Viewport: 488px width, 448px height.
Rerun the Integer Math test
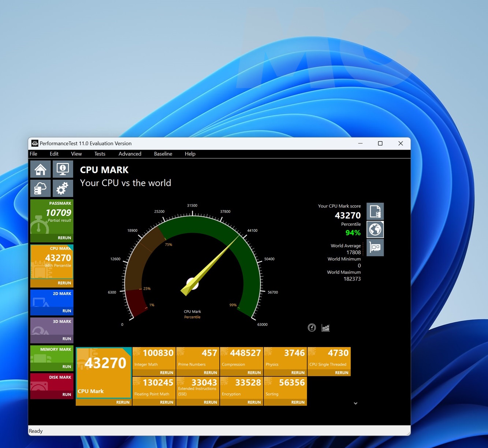click(x=167, y=373)
